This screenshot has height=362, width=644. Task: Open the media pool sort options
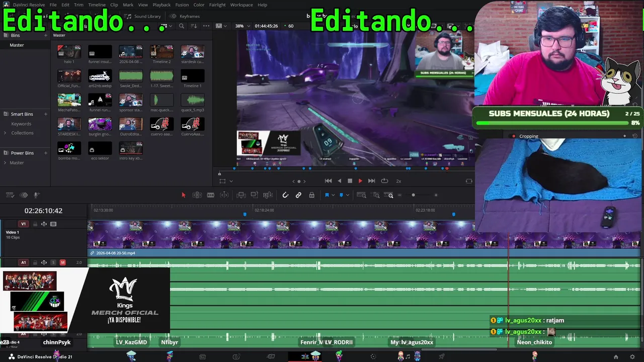click(194, 26)
